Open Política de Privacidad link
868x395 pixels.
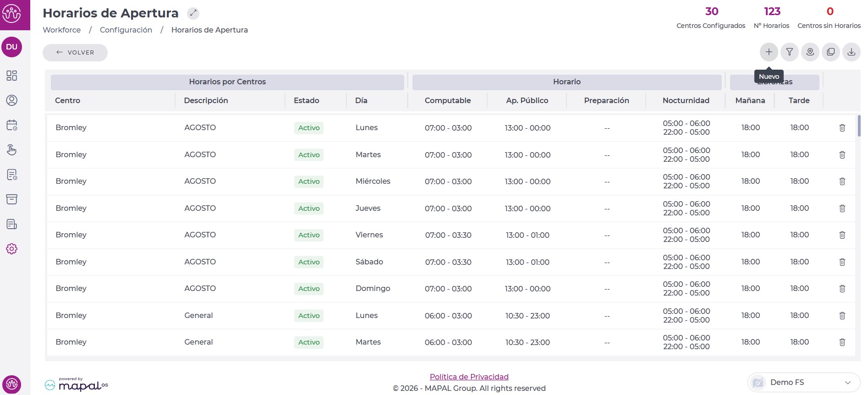[x=469, y=377]
